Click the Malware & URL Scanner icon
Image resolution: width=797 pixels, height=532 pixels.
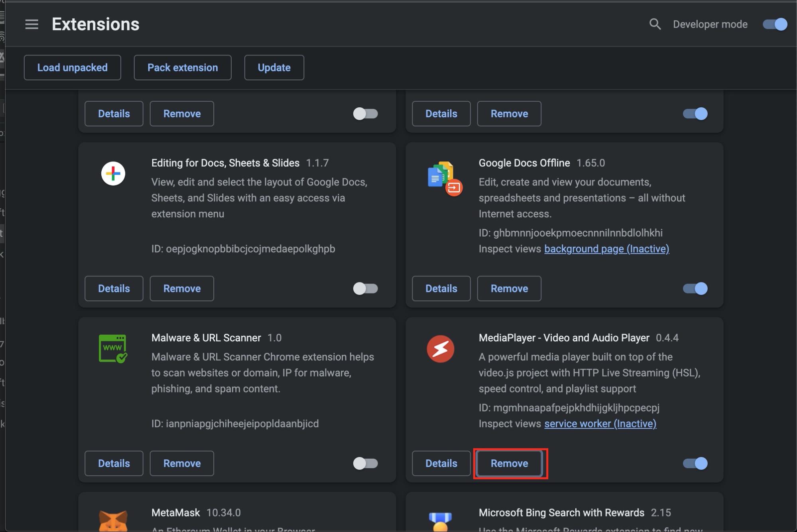[x=113, y=349]
